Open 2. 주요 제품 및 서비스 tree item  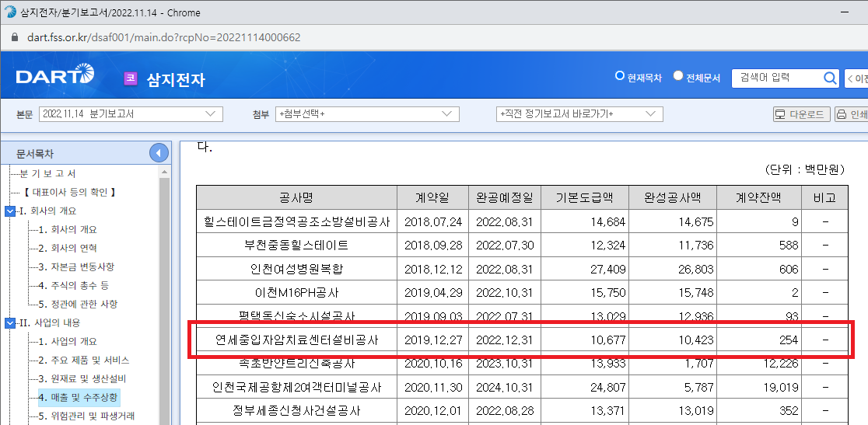(84, 361)
